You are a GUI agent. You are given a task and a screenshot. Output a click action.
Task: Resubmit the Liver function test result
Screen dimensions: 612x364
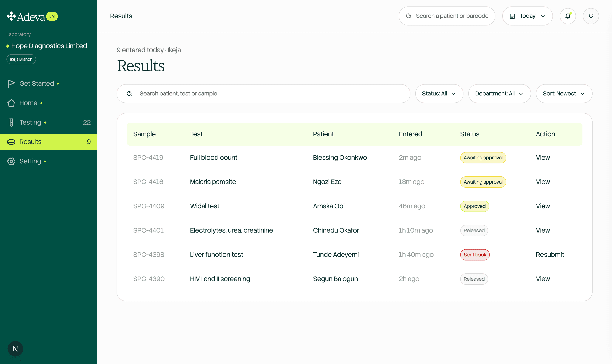[x=550, y=255]
